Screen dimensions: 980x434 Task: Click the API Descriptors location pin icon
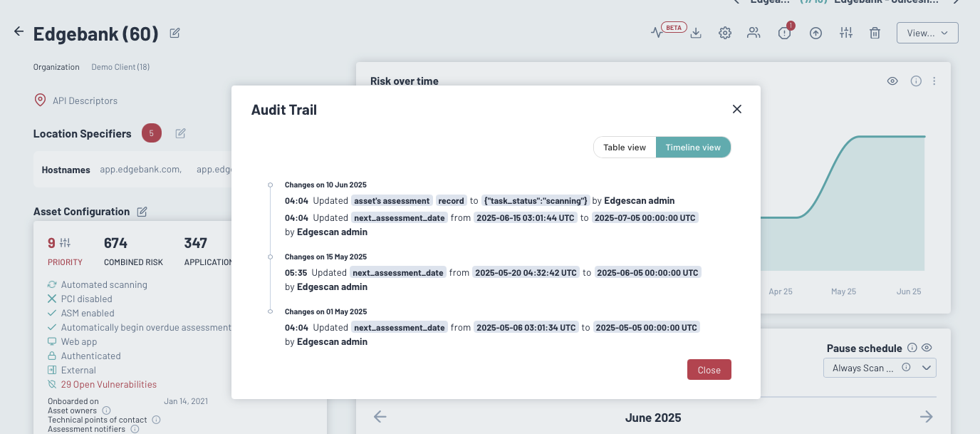coord(41,100)
